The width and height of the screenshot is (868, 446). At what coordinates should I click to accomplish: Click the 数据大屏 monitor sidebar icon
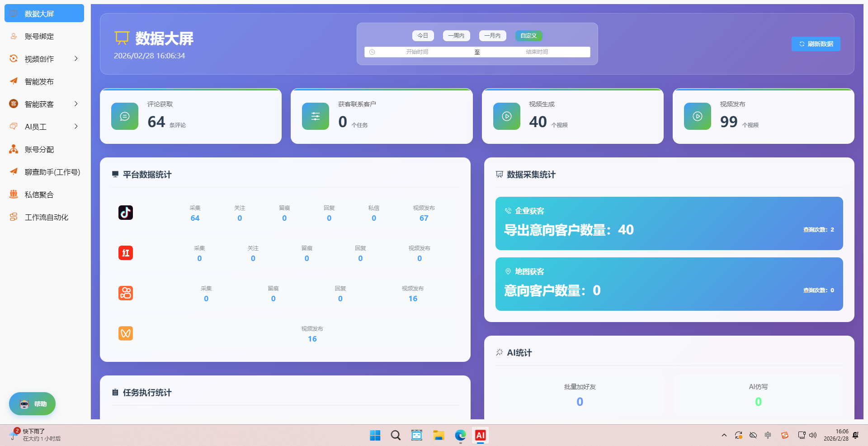pos(14,14)
